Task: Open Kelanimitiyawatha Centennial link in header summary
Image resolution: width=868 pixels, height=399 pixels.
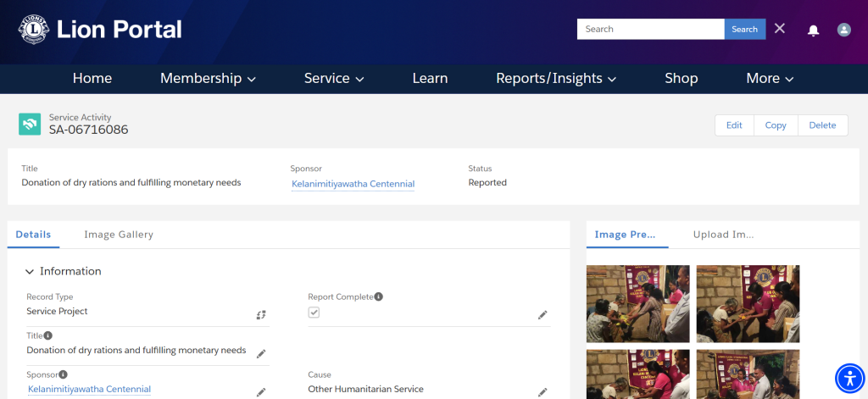Action: tap(353, 184)
